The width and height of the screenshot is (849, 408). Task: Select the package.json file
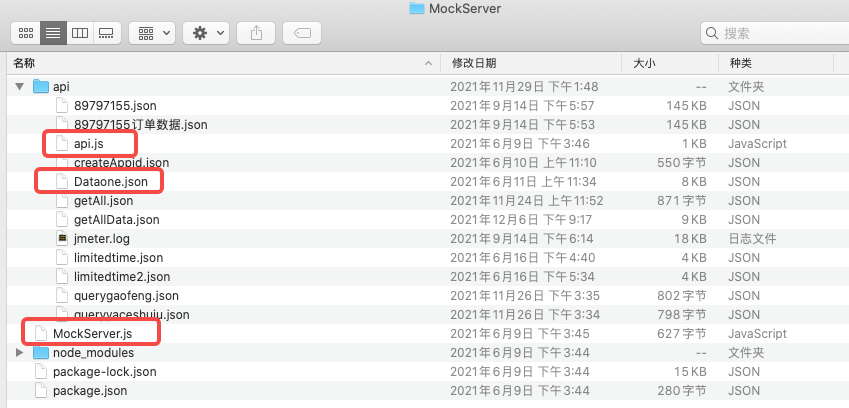pos(89,391)
